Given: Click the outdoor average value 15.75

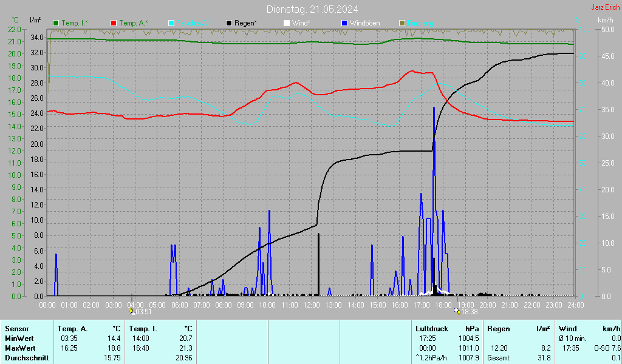Looking at the screenshot, I should tap(112, 358).
